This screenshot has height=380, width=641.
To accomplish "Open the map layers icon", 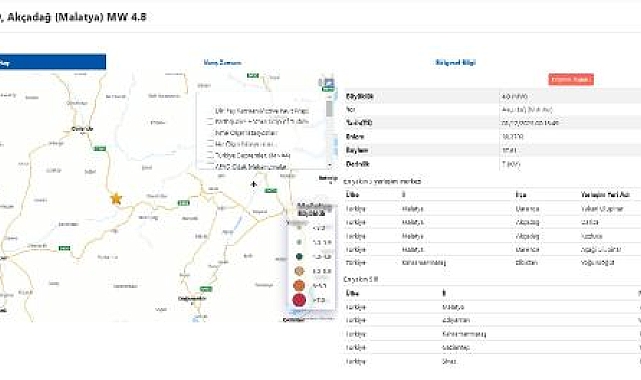I will coord(328,83).
